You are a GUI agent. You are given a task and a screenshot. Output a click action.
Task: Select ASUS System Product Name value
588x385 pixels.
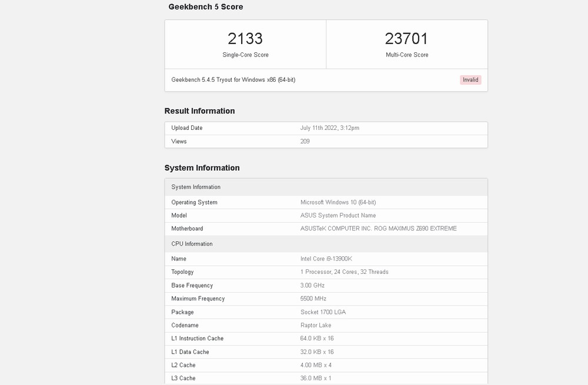pyautogui.click(x=338, y=216)
